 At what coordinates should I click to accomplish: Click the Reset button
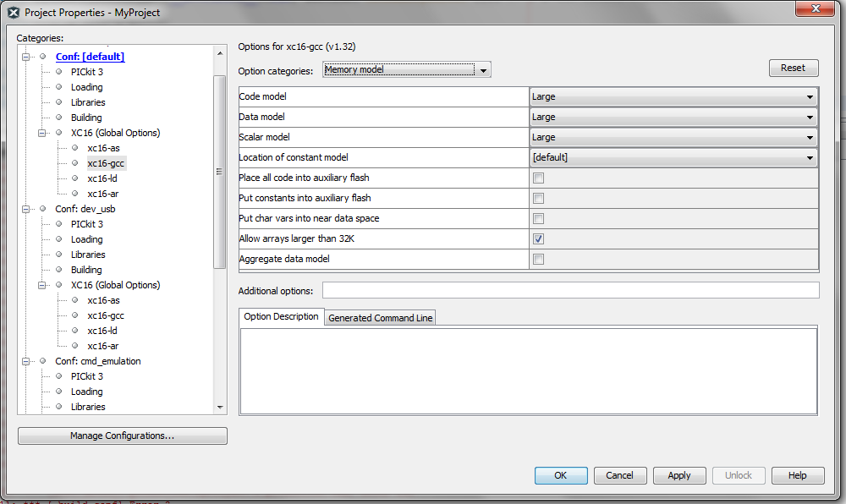(794, 68)
